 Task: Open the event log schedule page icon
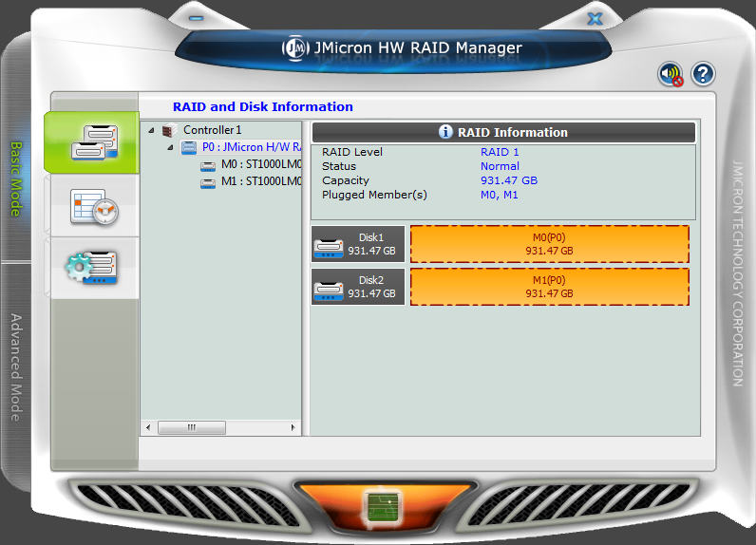95,206
